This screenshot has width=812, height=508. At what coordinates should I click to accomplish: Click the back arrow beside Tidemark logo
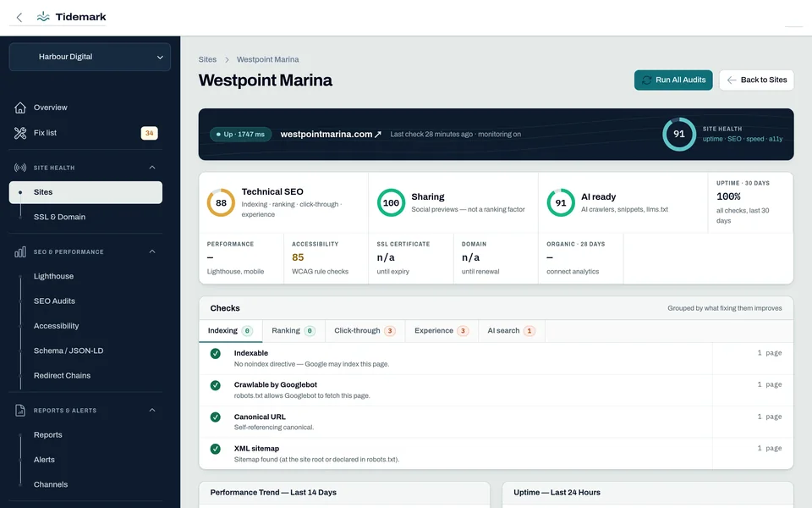pos(19,17)
